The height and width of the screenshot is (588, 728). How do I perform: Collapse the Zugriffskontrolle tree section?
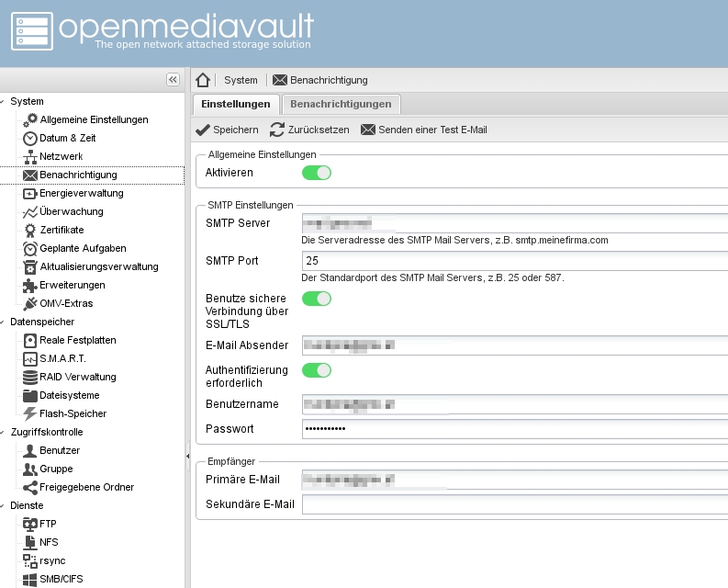tap(3, 432)
